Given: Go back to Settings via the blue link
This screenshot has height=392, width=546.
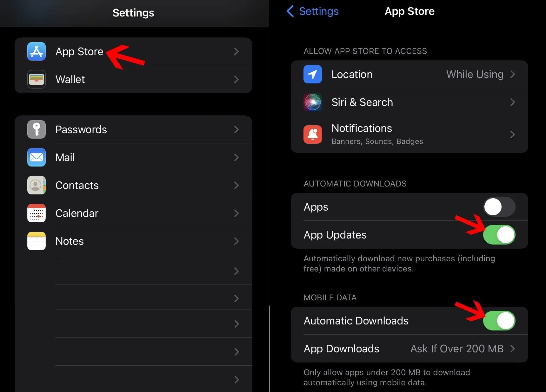Looking at the screenshot, I should pos(319,11).
